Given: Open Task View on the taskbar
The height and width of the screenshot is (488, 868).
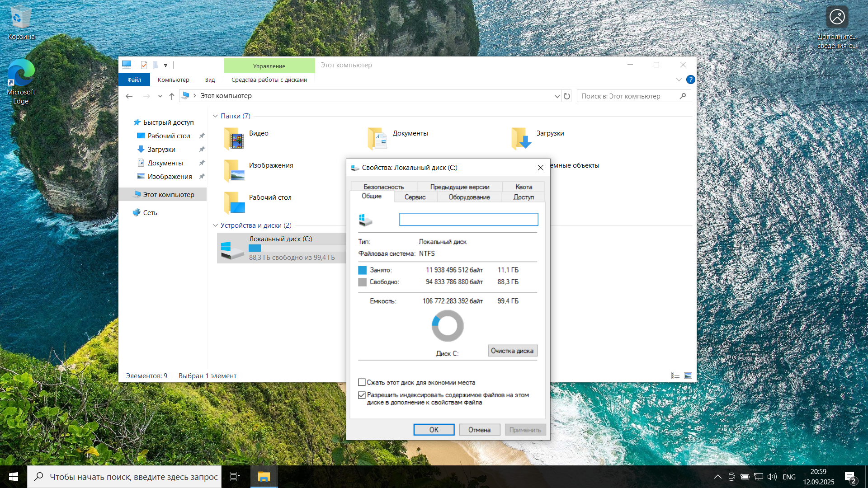Looking at the screenshot, I should pyautogui.click(x=235, y=477).
